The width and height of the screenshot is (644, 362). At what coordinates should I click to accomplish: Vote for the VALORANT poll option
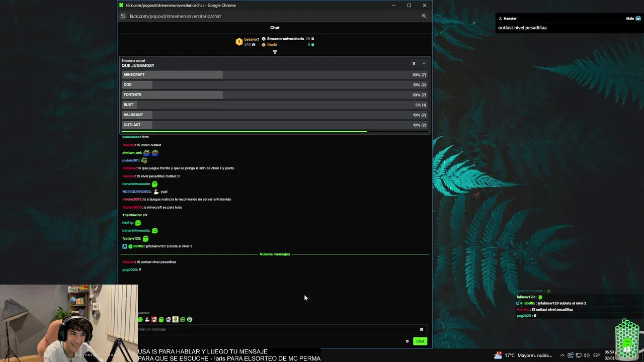click(275, 115)
